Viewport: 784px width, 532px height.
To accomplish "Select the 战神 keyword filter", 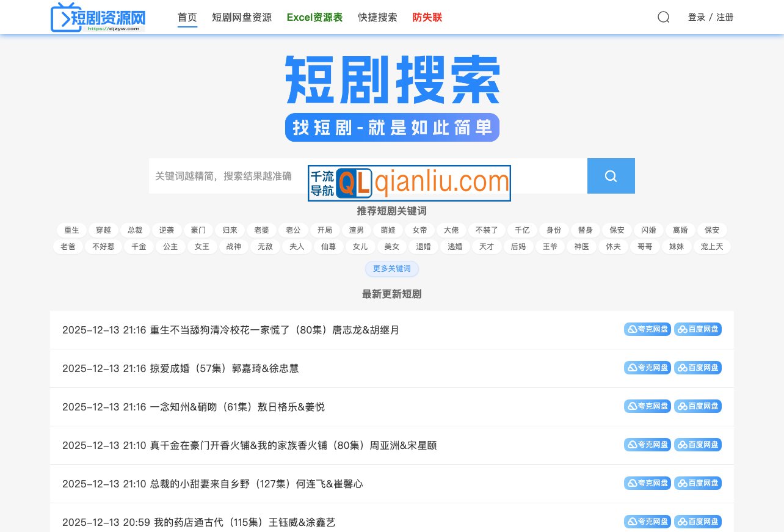I will [x=233, y=246].
